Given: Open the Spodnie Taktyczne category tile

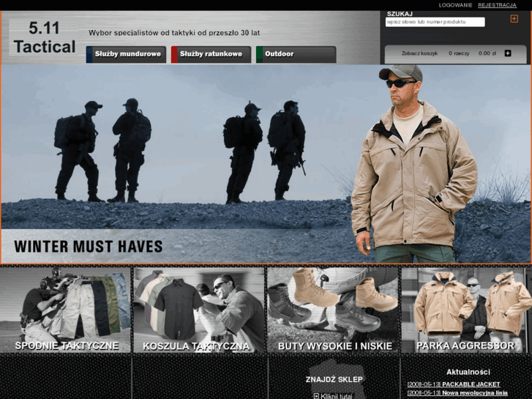Looking at the screenshot, I should point(65,310).
